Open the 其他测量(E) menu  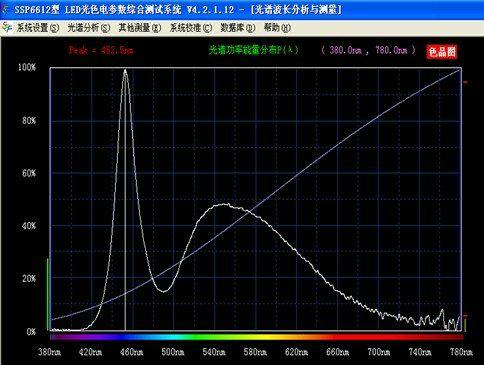point(140,28)
